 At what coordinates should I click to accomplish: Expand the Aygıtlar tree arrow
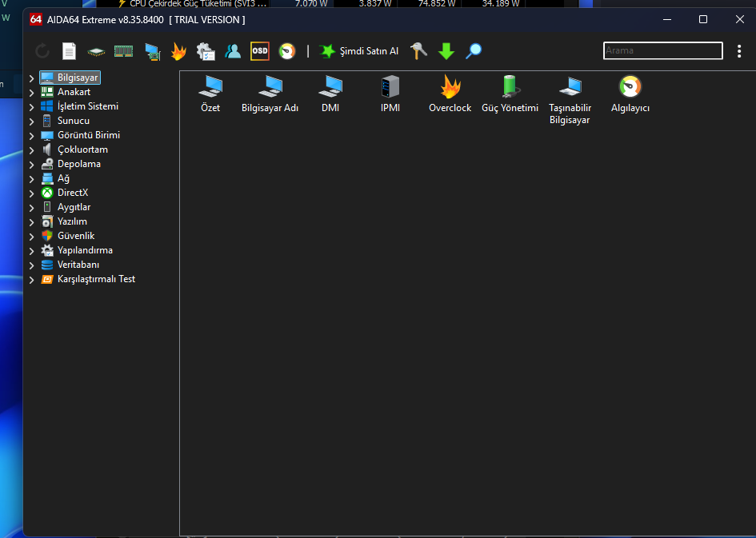pos(31,208)
